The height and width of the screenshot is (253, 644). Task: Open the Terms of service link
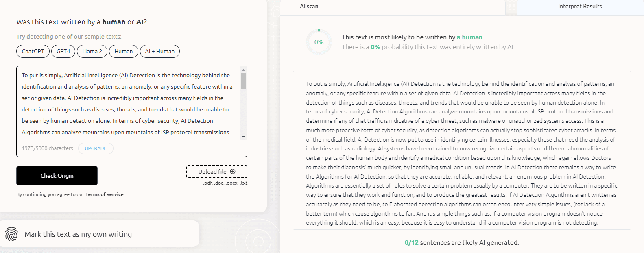[x=105, y=194]
